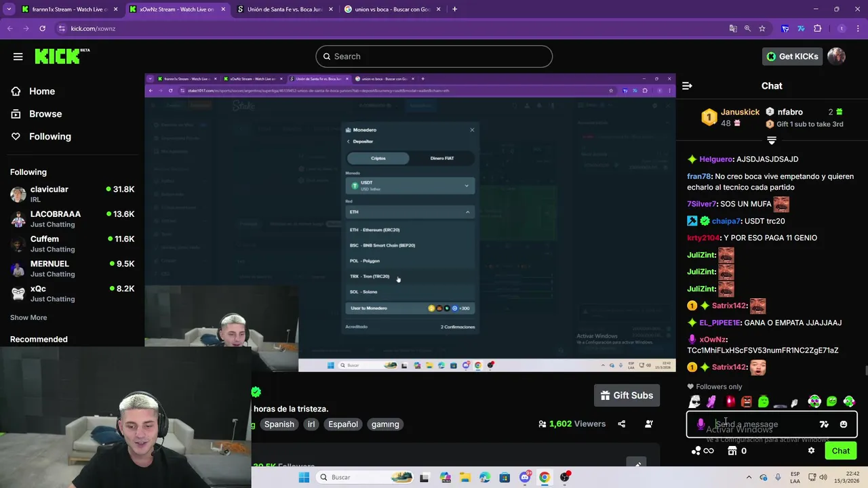Screen dimensions: 868x488
Task: Click Januskick in gift leaderboard
Action: pos(740,112)
